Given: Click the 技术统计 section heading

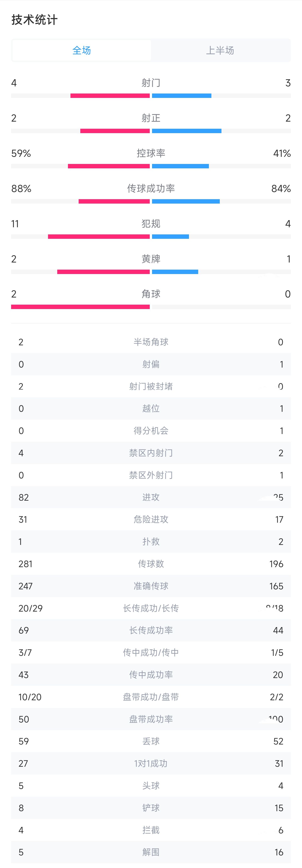Looking at the screenshot, I should pyautogui.click(x=34, y=20).
